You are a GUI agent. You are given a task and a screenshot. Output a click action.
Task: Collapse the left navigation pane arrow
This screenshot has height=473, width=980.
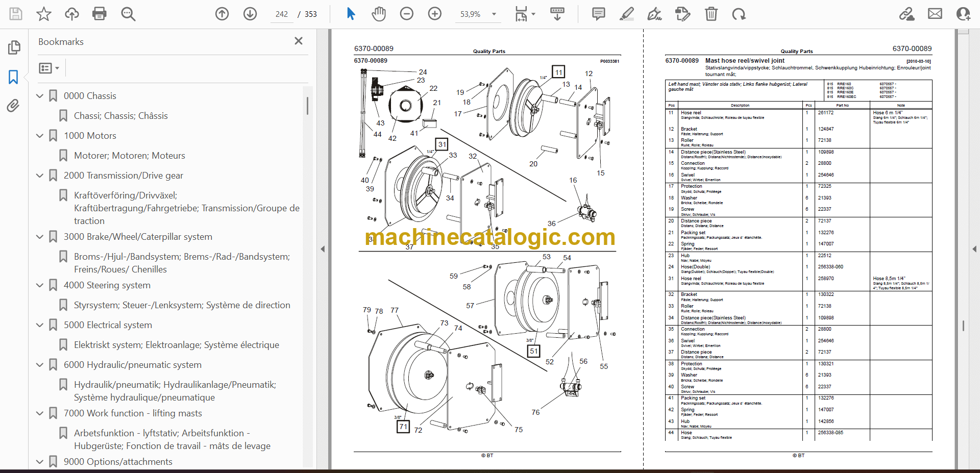coord(323,249)
